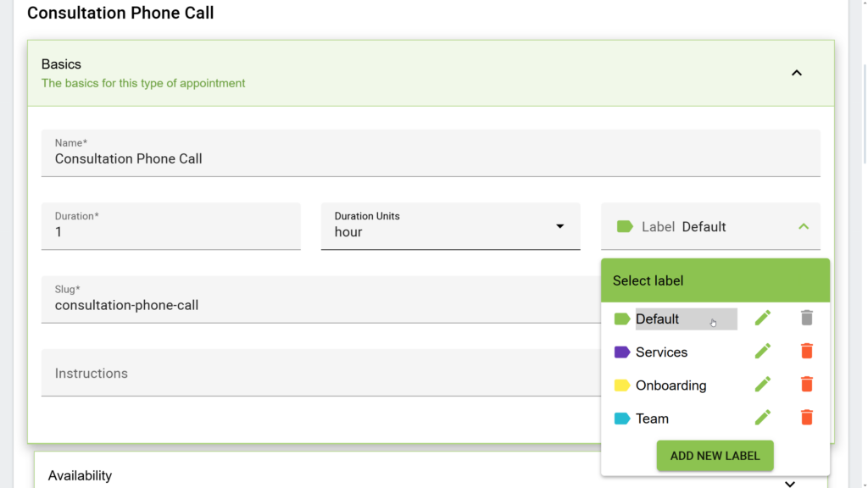Delete the Onboarding label via trash icon
Image resolution: width=868 pixels, height=488 pixels.
pos(806,384)
